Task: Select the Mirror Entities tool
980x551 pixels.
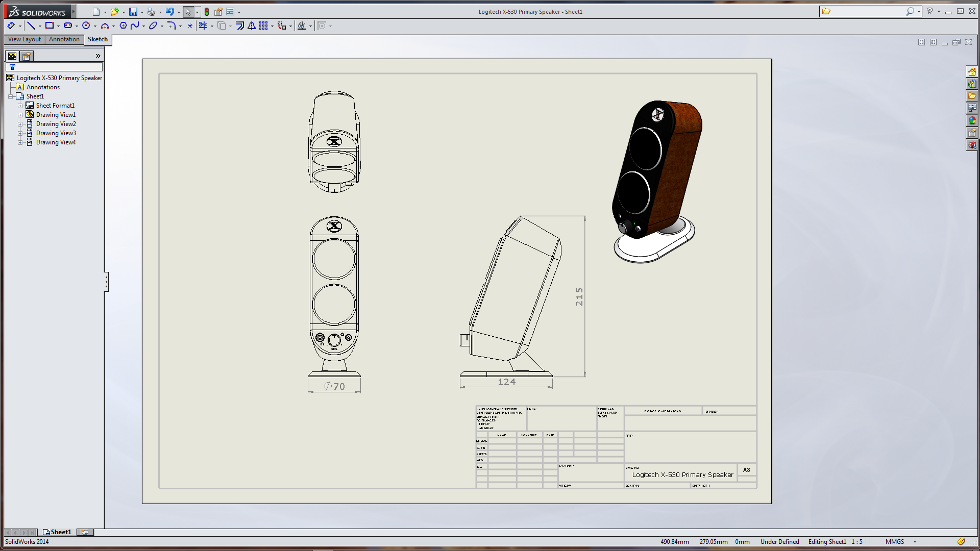Action: click(252, 26)
